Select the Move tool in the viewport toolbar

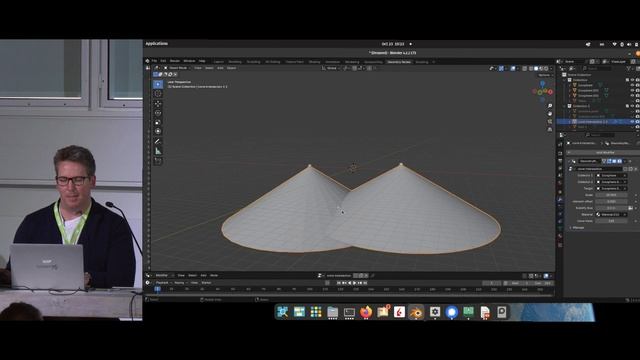click(158, 104)
